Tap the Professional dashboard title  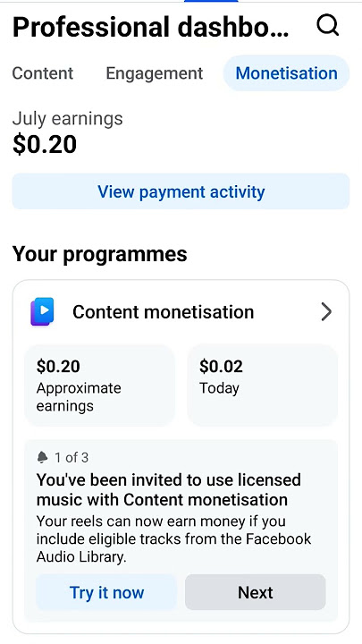tap(151, 27)
